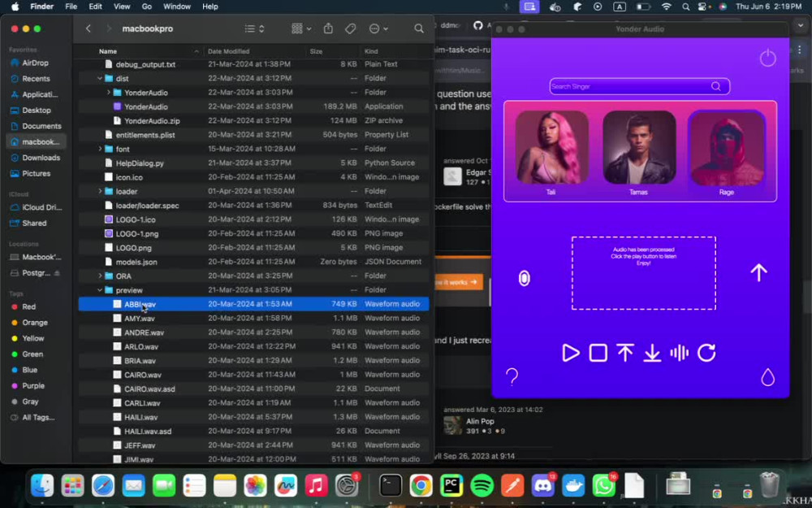Click the Finder tag icon
This screenshot has width=812, height=508.
point(351,28)
